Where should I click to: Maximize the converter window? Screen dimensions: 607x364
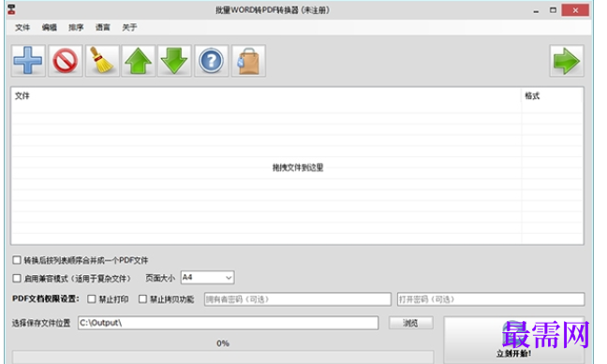pos(553,10)
